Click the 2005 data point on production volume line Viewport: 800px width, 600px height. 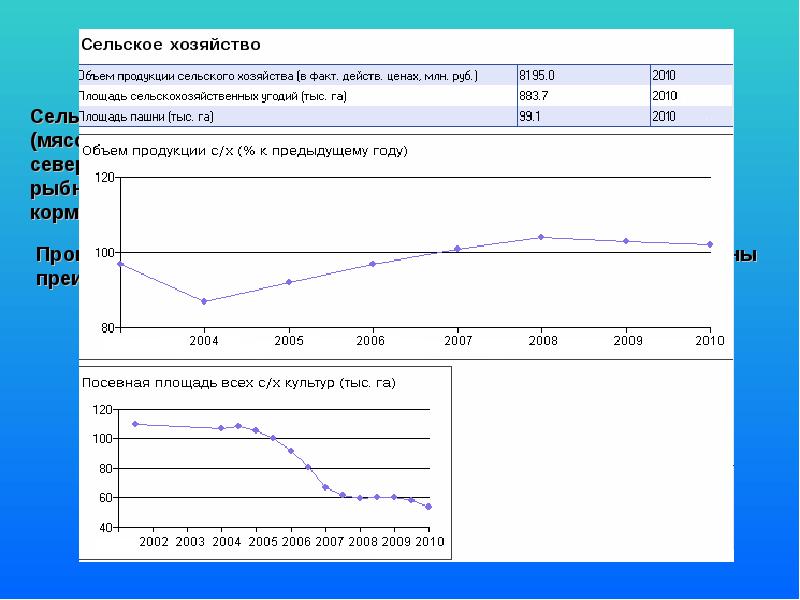289,282
